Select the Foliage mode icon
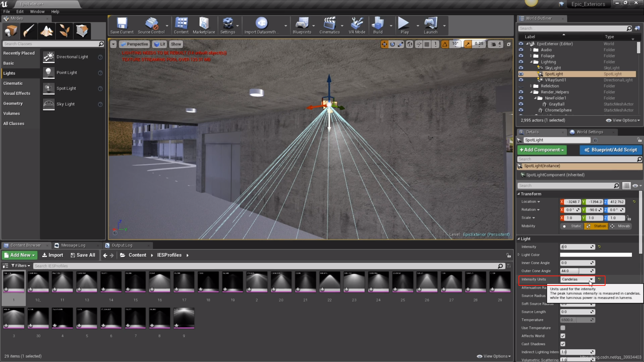Screen dimensions: 644x362 click(x=64, y=31)
